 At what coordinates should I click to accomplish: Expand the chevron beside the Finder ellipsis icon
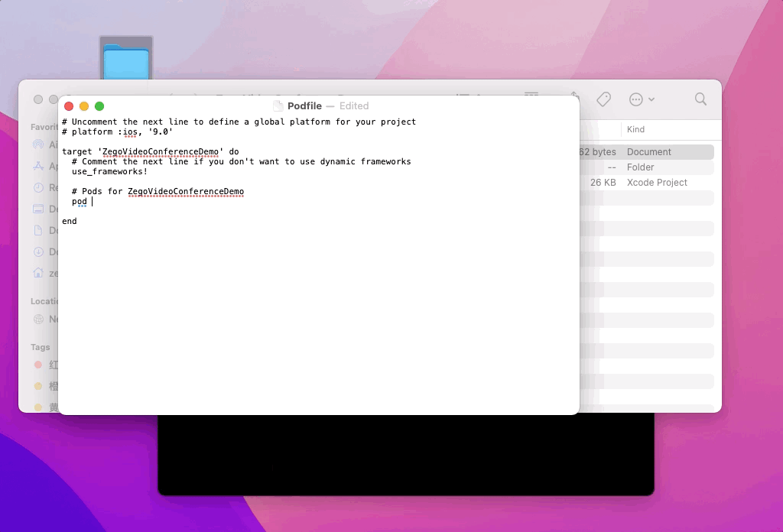651,99
